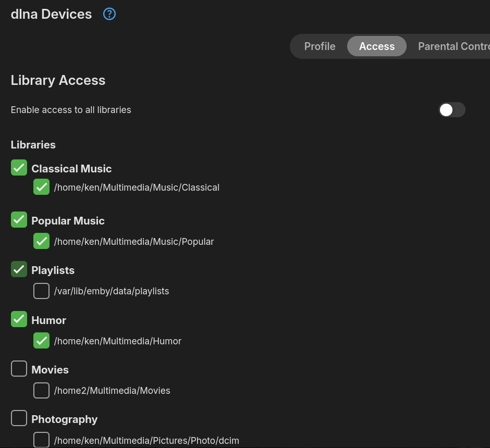Uncheck the Playlists library checkbox
Viewport: 490px width, 448px height.
pos(19,269)
